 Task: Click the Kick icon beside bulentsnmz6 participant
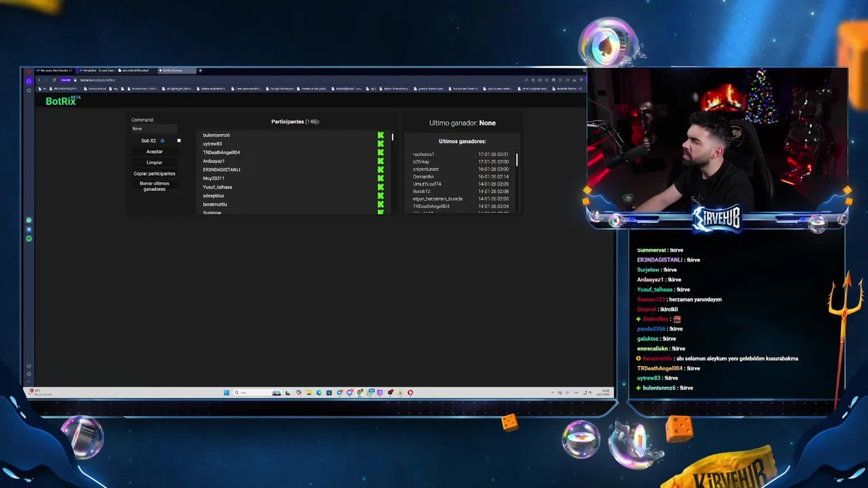[x=380, y=136]
